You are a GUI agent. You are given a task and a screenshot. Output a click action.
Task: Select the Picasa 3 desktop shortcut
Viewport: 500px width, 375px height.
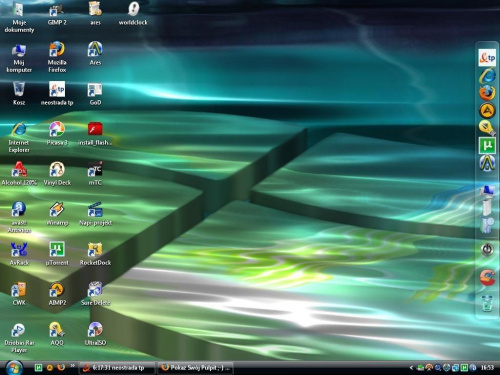(57, 134)
